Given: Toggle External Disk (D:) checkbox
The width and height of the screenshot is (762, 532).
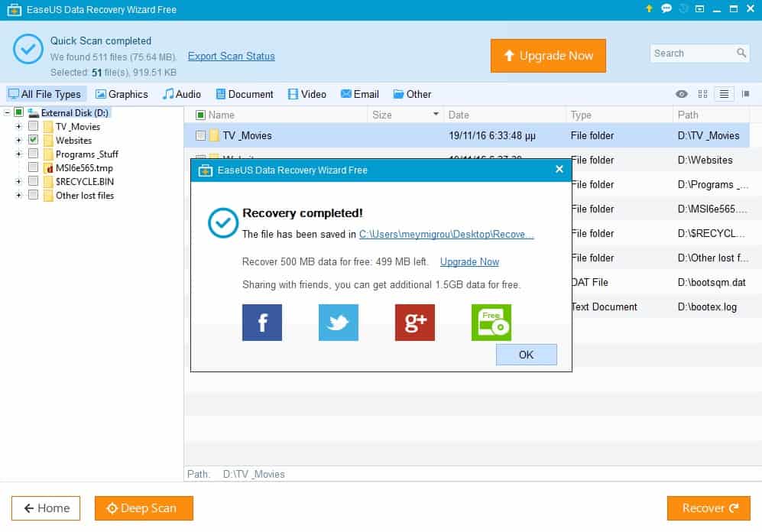Looking at the screenshot, I should coord(18,112).
